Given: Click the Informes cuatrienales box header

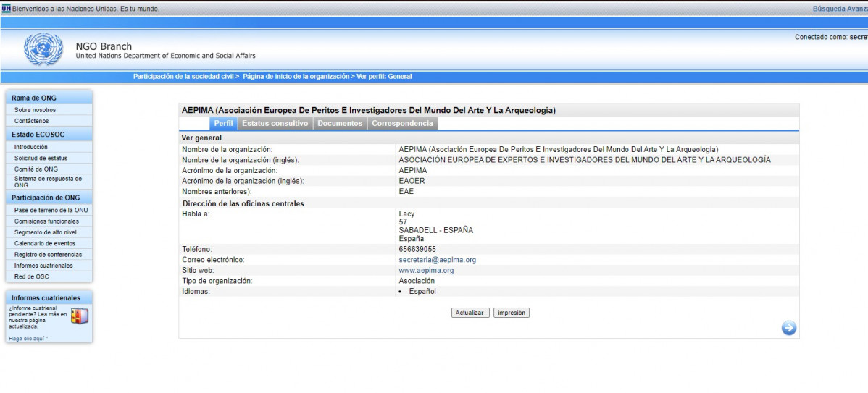Looking at the screenshot, I should [x=49, y=298].
